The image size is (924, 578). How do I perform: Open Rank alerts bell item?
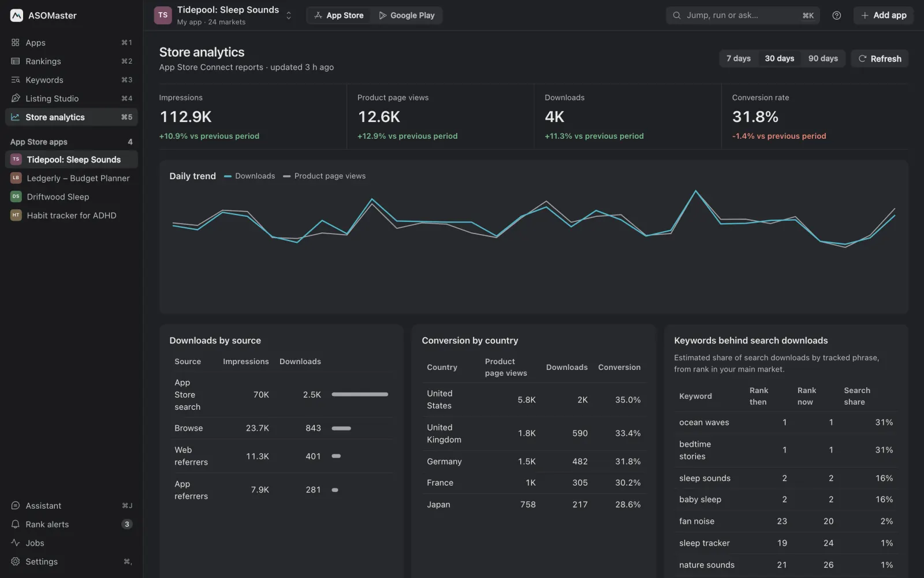click(72, 524)
